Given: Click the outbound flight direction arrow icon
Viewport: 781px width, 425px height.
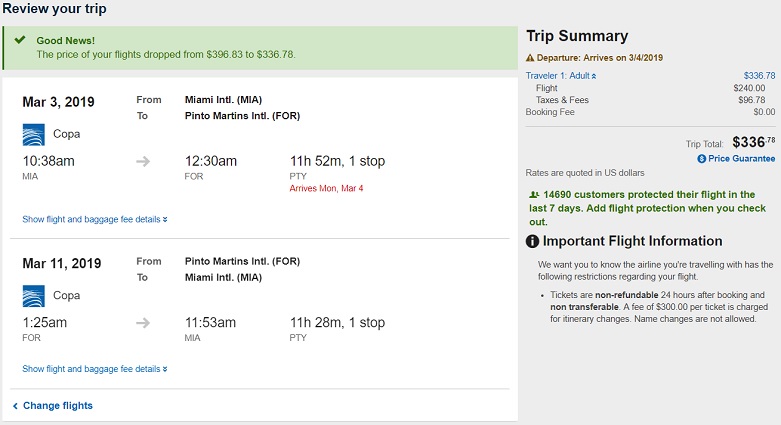Looking at the screenshot, I should click(143, 161).
